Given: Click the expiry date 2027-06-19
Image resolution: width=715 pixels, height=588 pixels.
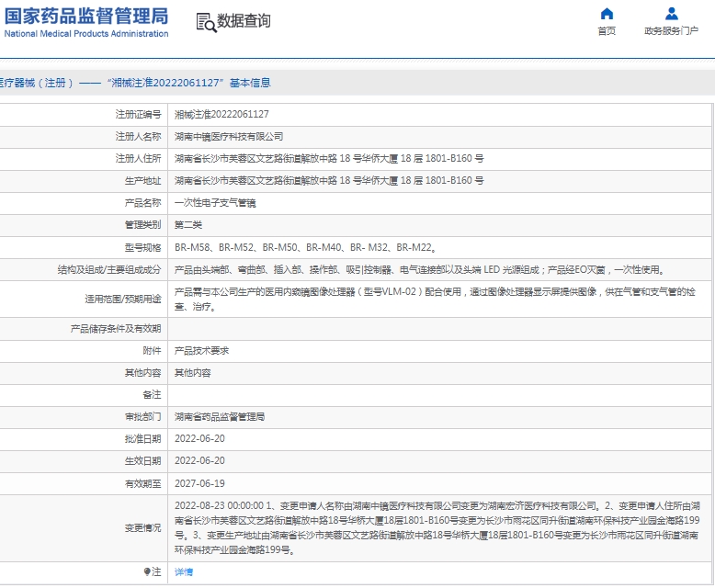Looking at the screenshot, I should click(199, 483).
